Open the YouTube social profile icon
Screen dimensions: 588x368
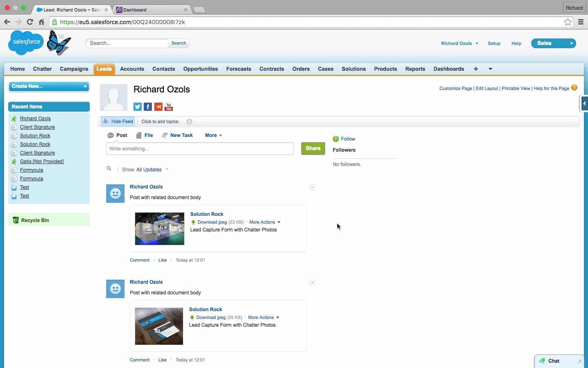click(x=169, y=107)
